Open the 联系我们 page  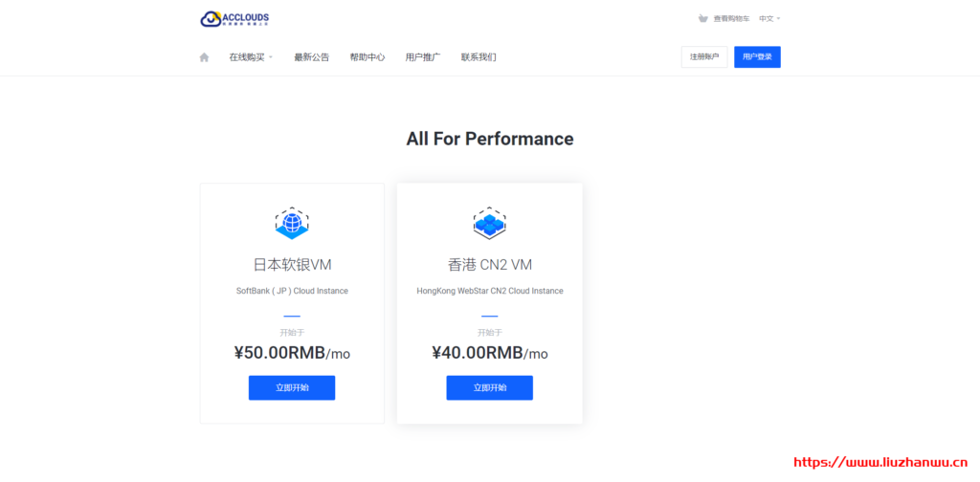click(479, 57)
